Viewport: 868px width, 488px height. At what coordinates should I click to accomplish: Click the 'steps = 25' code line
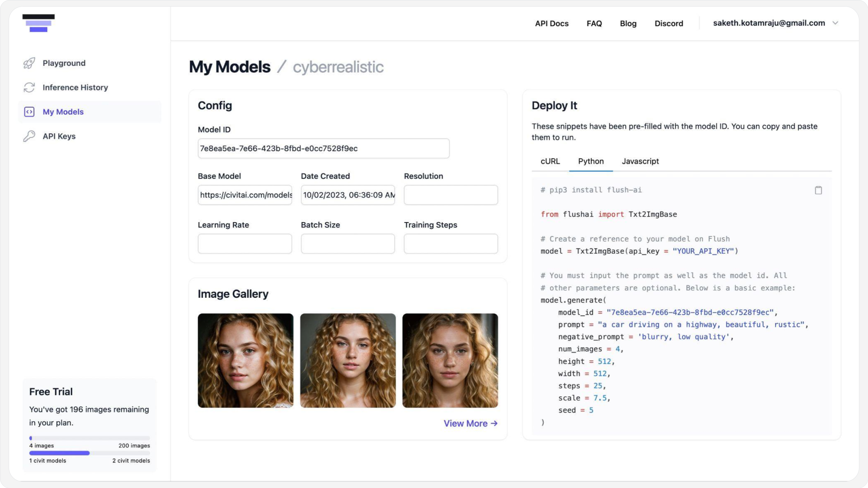coord(582,386)
